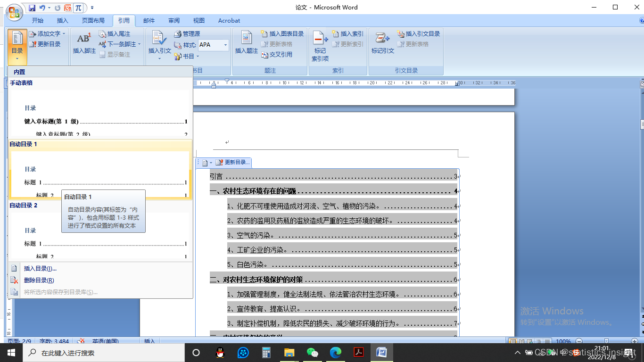Switch to the 开始 tab
The width and height of the screenshot is (644, 362).
point(38,21)
